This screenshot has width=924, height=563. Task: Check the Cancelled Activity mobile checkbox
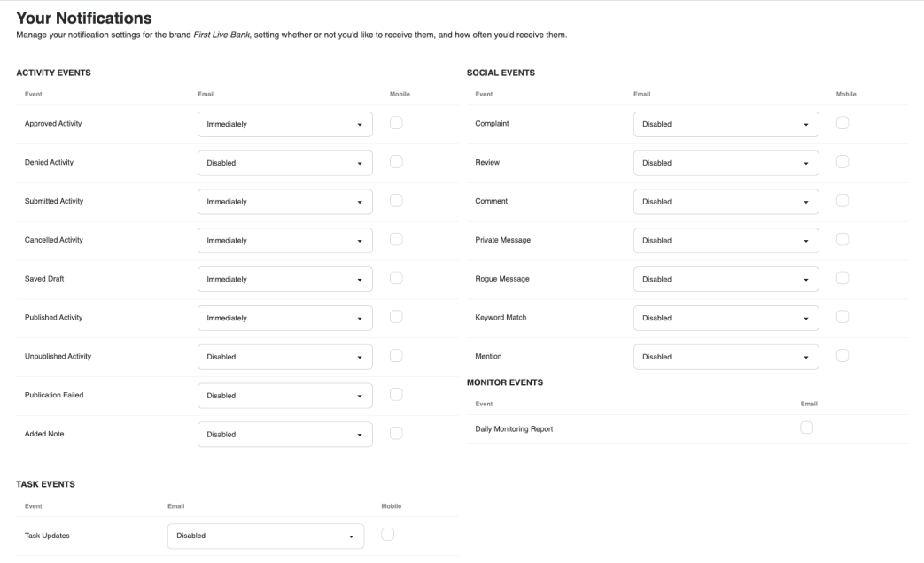pyautogui.click(x=396, y=239)
